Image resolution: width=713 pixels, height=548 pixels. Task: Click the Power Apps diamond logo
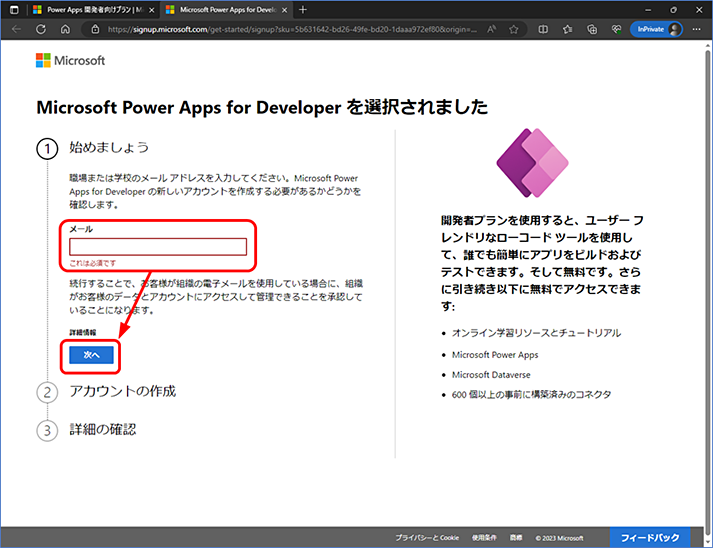(532, 163)
